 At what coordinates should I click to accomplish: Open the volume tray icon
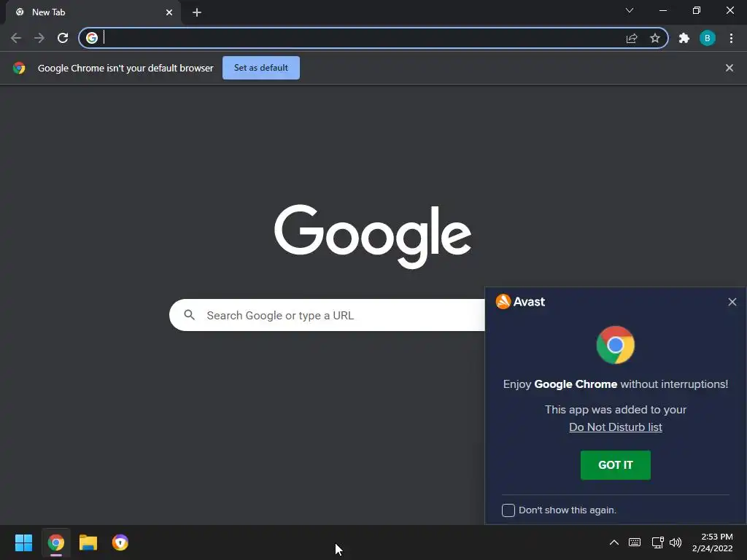(x=676, y=542)
